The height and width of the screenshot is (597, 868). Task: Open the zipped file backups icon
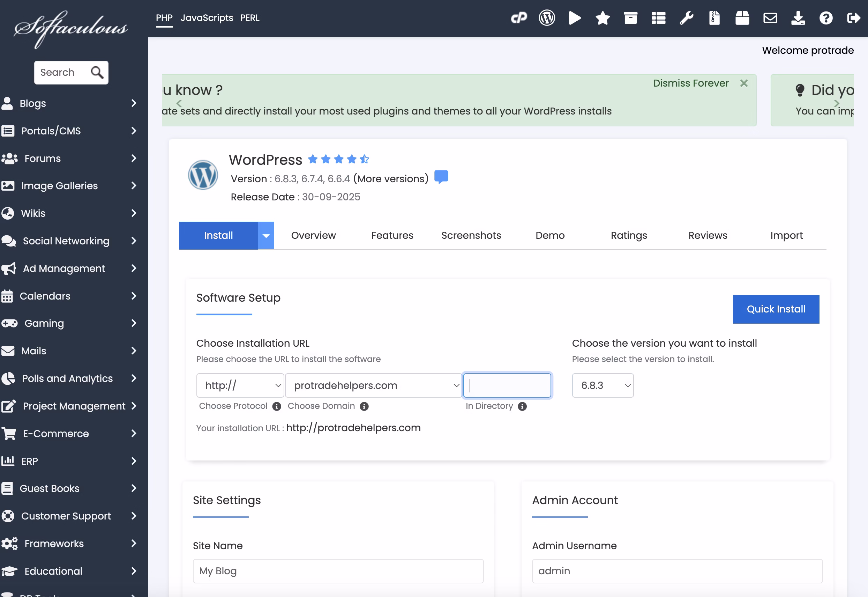[714, 18]
